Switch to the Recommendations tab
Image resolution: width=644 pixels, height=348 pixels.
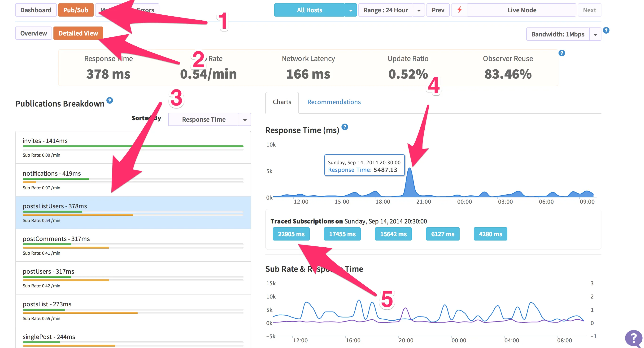tap(334, 102)
